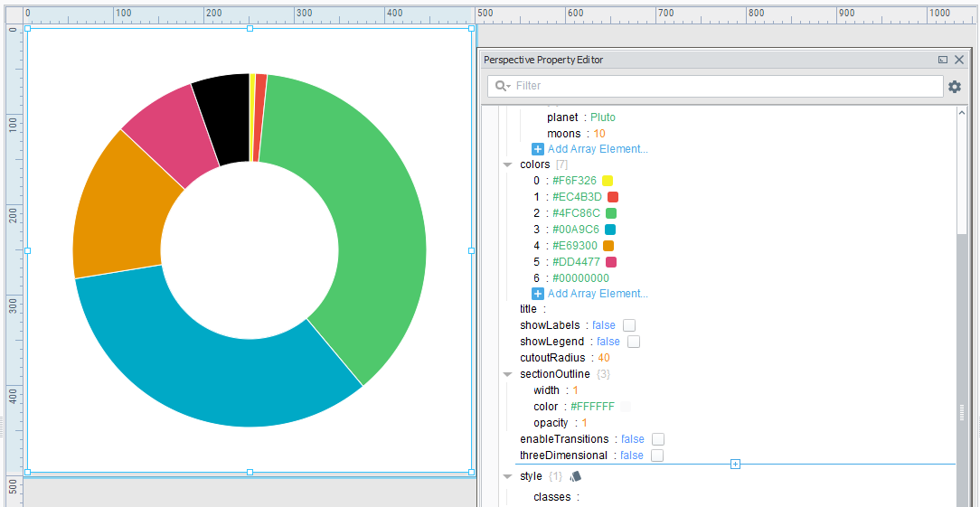Open the green #4FC86C color swatch
980x507 pixels.
tap(611, 213)
